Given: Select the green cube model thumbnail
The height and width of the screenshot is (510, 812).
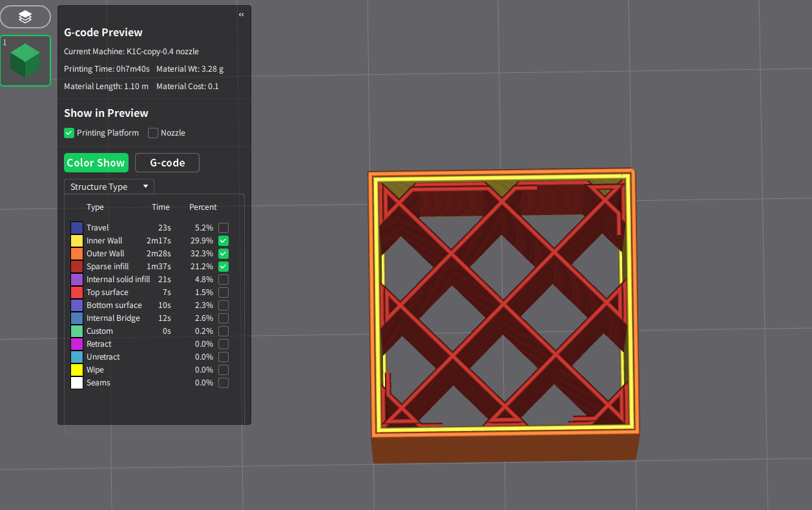Looking at the screenshot, I should [x=25, y=61].
